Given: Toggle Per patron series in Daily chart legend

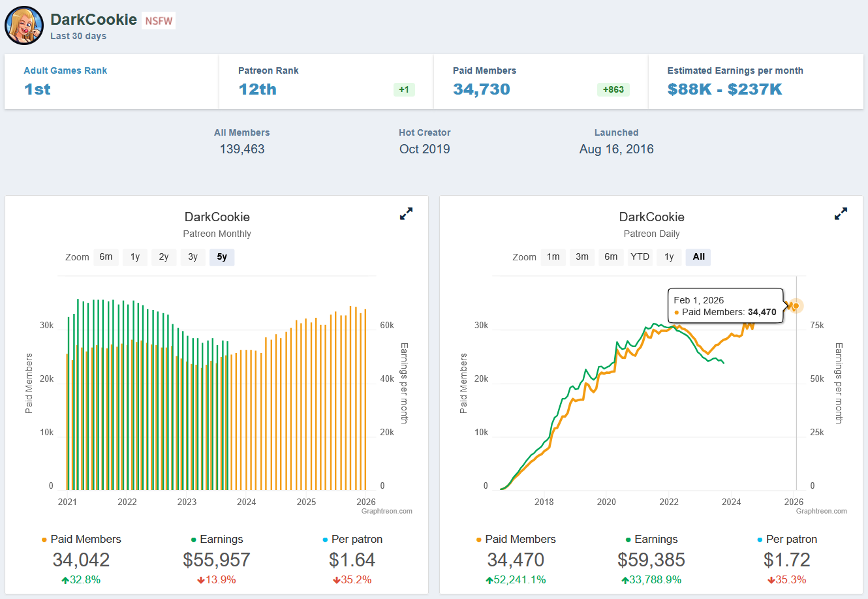Looking at the screenshot, I should (x=787, y=539).
